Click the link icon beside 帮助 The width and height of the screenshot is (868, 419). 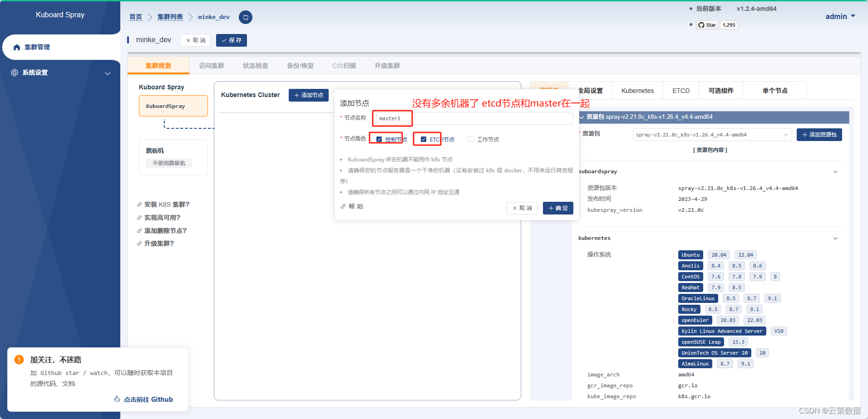coord(343,206)
